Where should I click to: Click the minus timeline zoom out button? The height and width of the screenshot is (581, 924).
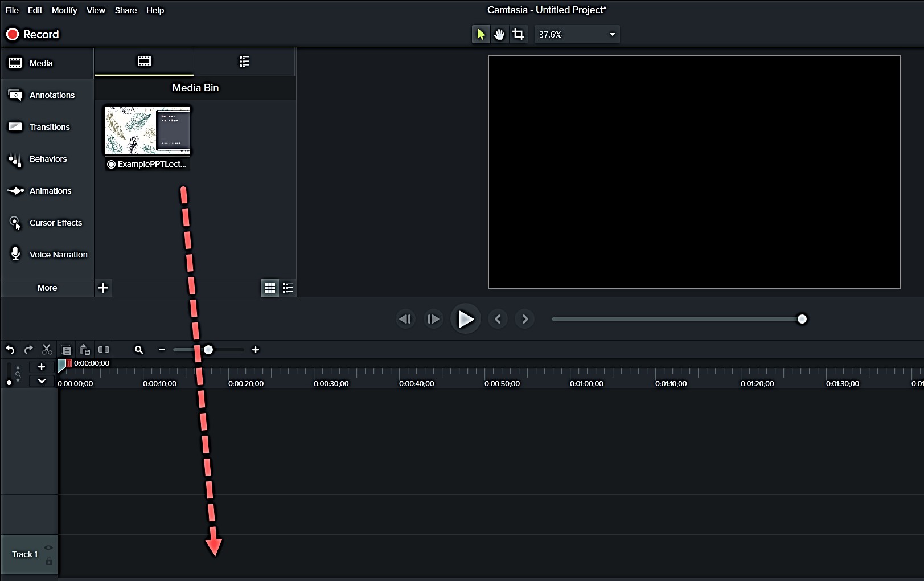point(162,350)
